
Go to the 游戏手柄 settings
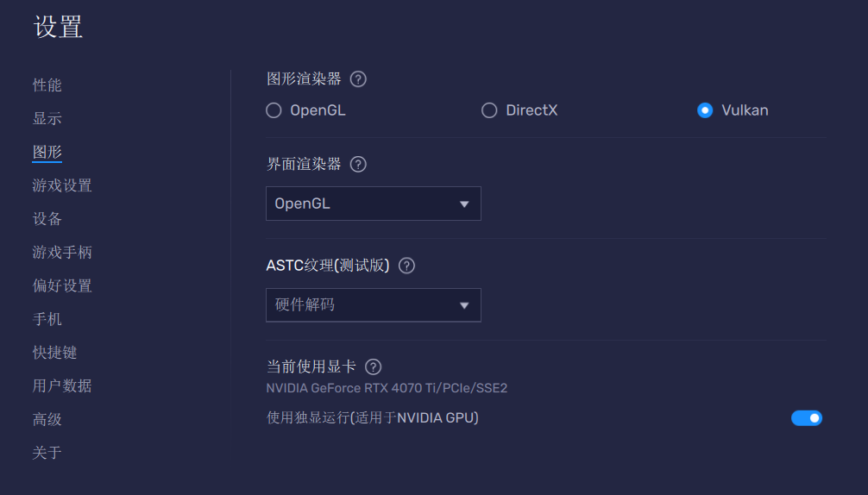click(x=62, y=252)
